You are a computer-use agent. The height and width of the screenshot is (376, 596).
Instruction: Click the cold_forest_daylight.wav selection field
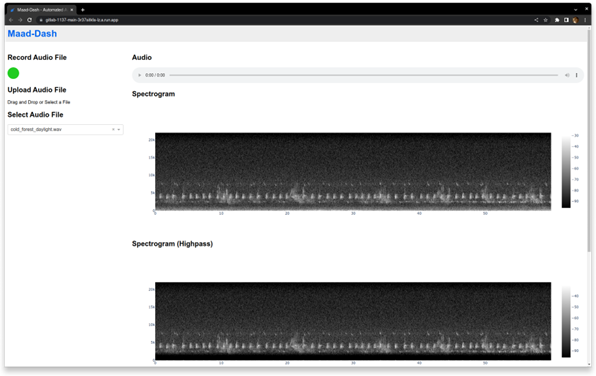(65, 130)
